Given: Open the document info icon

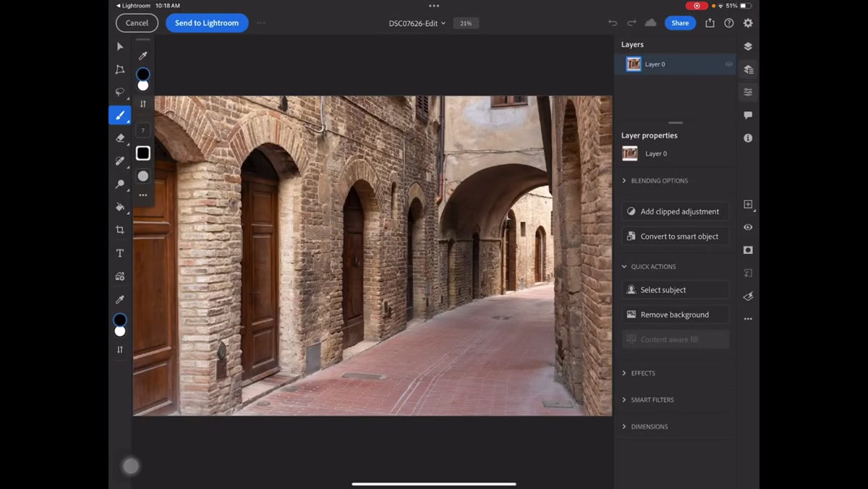Looking at the screenshot, I should pos(748,138).
